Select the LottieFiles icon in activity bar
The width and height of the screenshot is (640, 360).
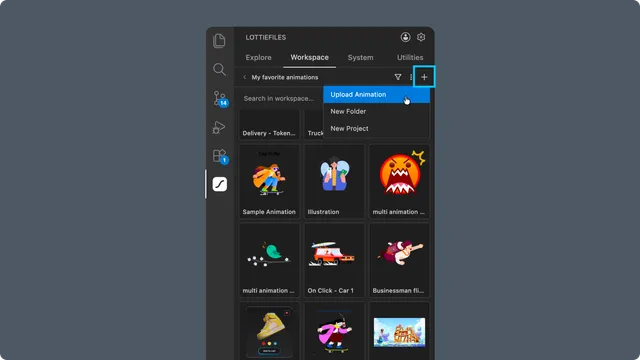[x=220, y=184]
